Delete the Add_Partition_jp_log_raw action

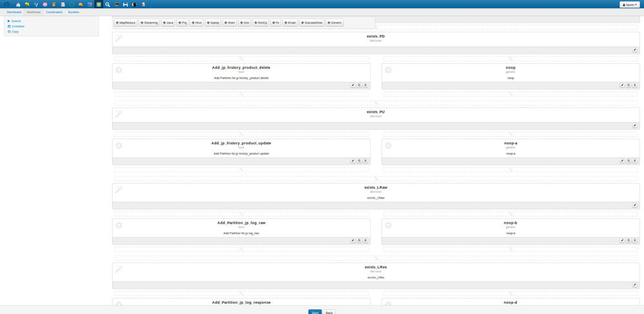coord(366,240)
